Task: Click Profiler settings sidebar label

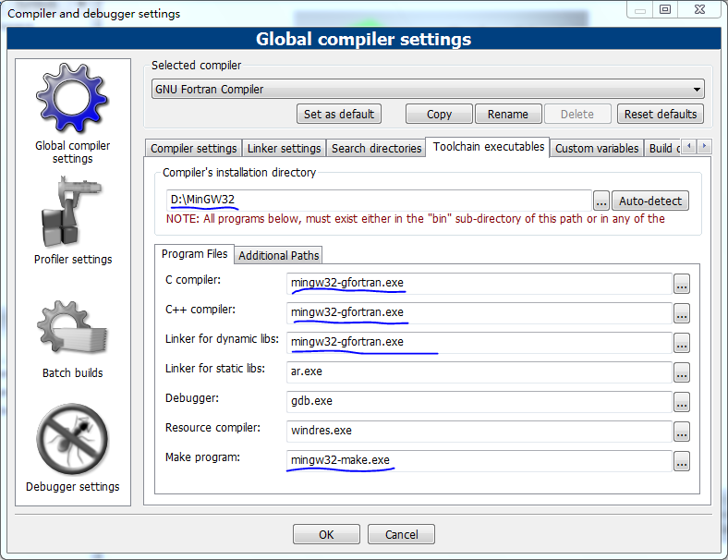Action: 73,259
